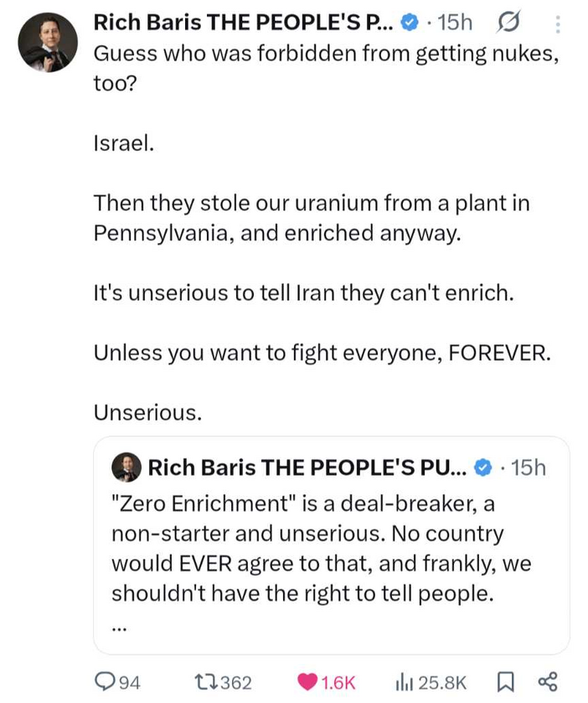Screen dimensions: 588x703
Task: Click the share icon
Action: (x=548, y=682)
